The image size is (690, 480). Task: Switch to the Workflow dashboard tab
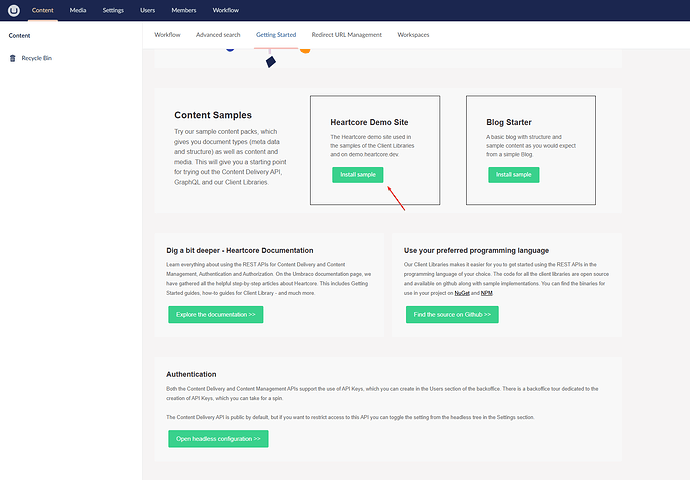pos(167,35)
